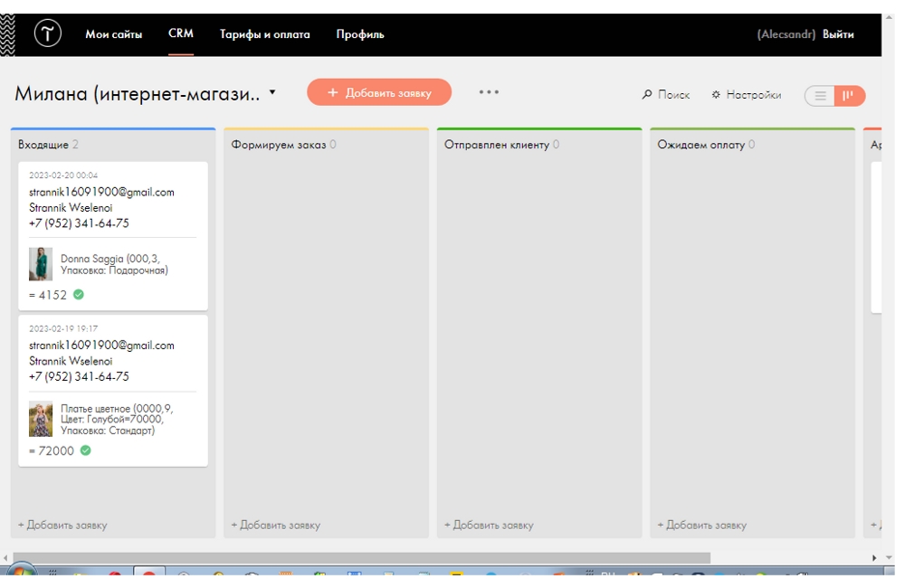
Task: Open Тарифы и оплата page
Action: [x=264, y=34]
